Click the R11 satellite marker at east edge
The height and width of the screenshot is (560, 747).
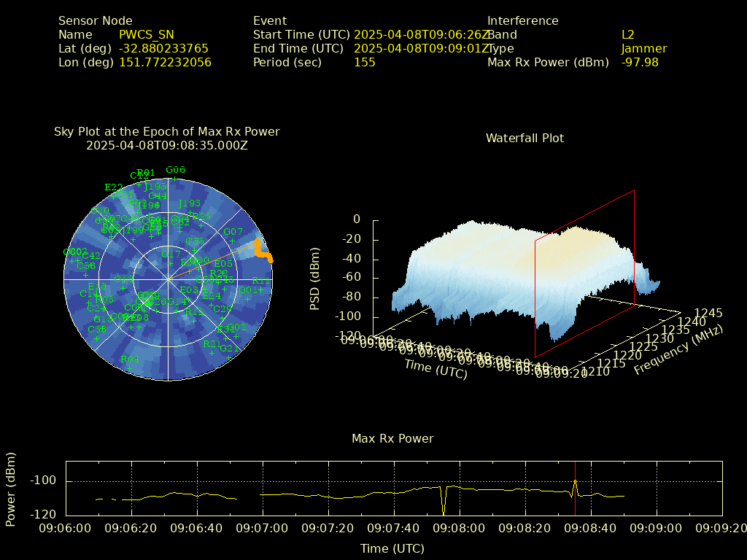point(260,281)
